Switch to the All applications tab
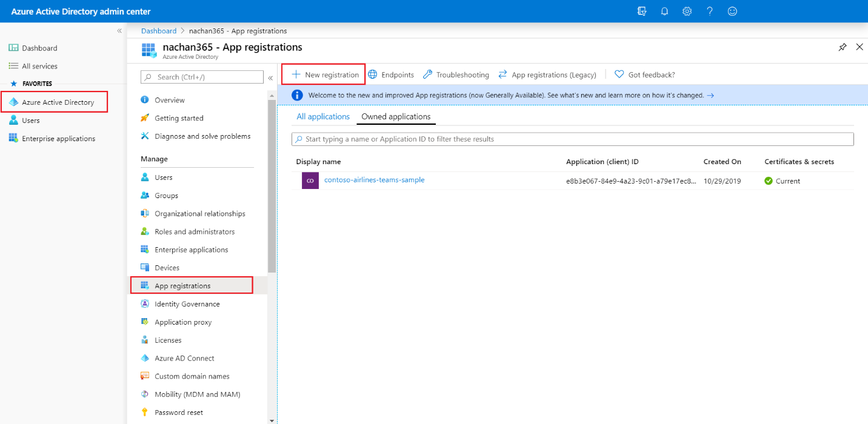This screenshot has width=868, height=424. 323,117
